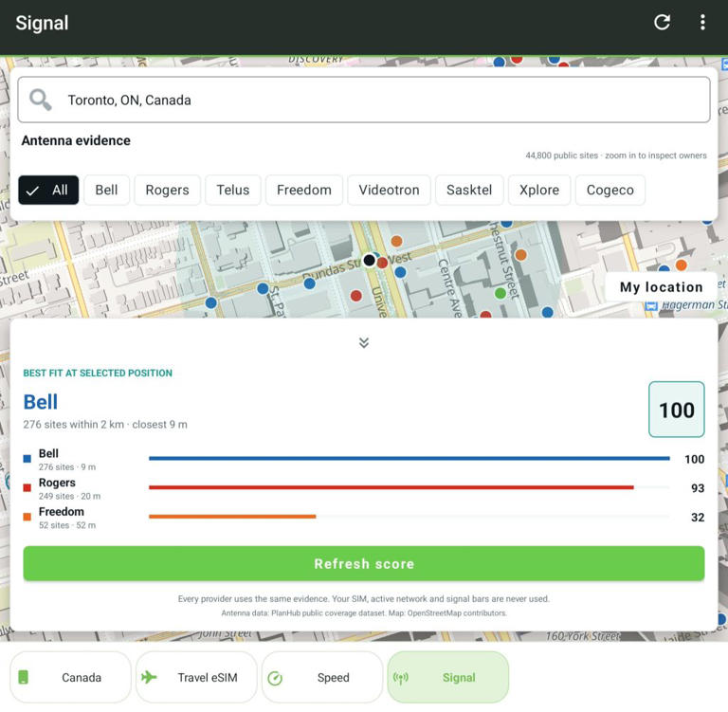
Task: Click the Canada phone icon
Action: pos(23,677)
